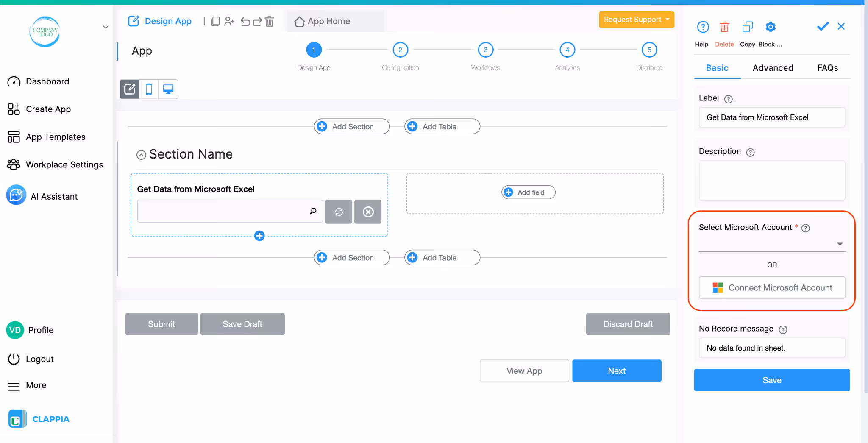Open Create App in sidebar

pyautogui.click(x=39, y=109)
